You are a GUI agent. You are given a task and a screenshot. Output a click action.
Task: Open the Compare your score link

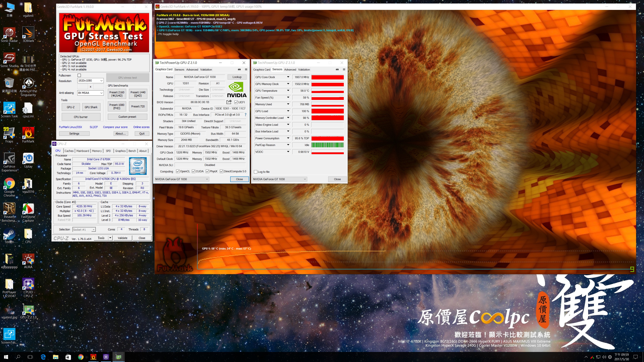(115, 127)
